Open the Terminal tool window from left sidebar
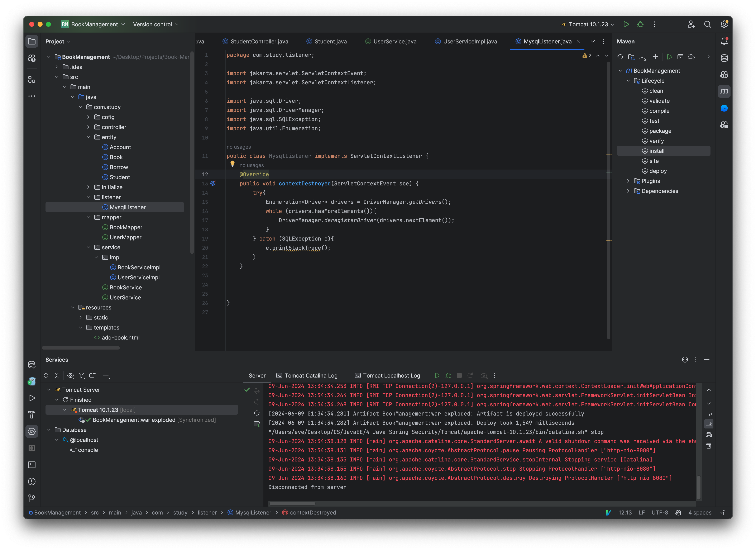The image size is (756, 550). [x=32, y=465]
